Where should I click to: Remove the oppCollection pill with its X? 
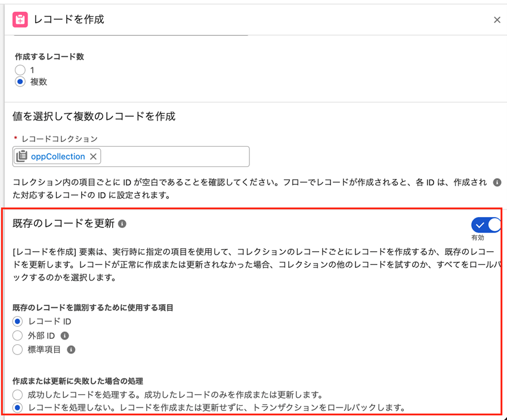coord(94,157)
